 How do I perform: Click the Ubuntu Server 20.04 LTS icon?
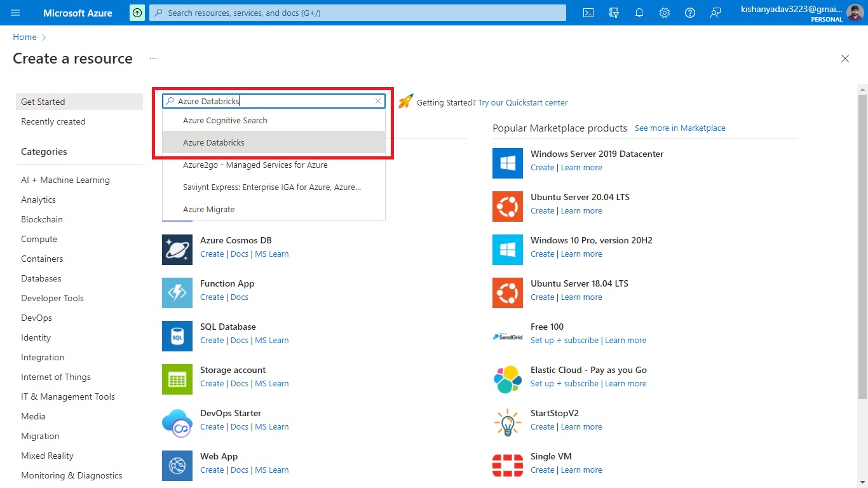click(x=508, y=206)
